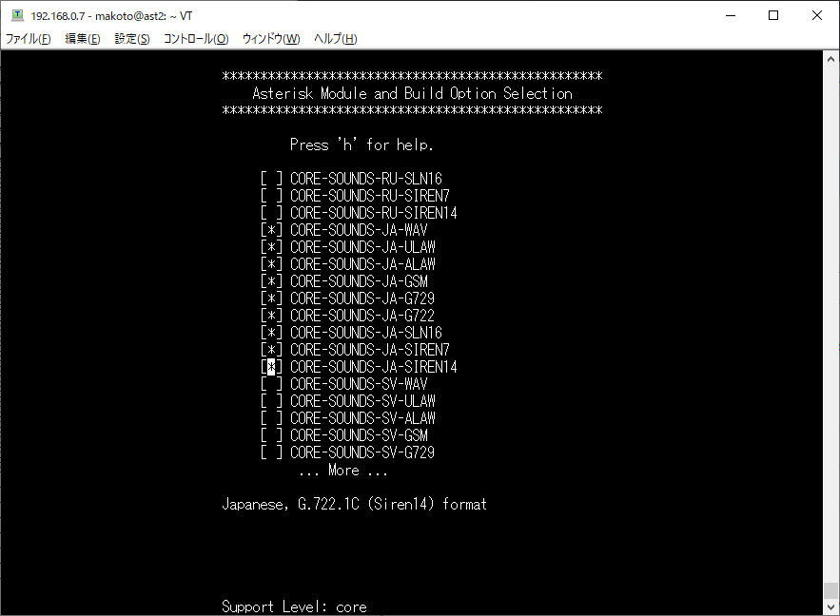840x616 pixels.
Task: Click 'Asterisk Module and Build Option Selection' title
Action: 413,94
